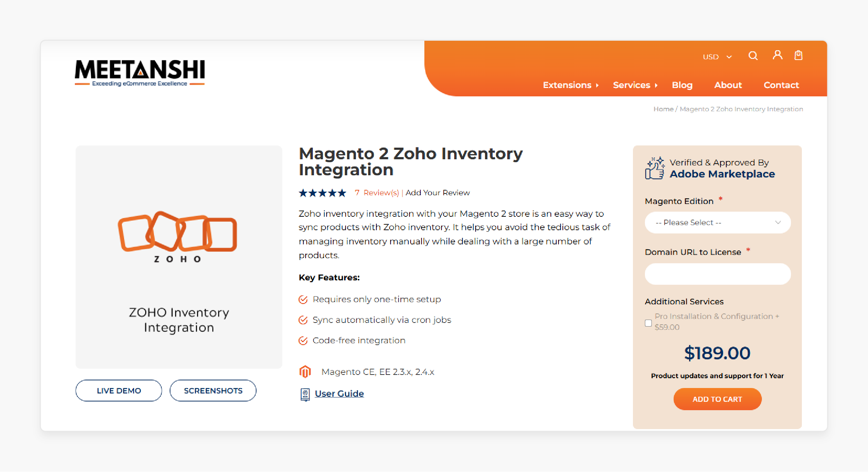Go to the About page
This screenshot has width=868, height=472.
pos(728,85)
